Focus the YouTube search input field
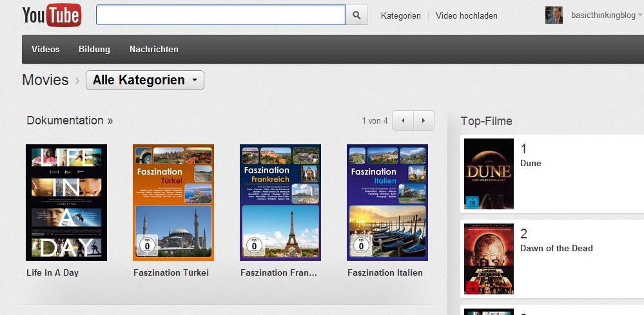This screenshot has width=644, height=315. coord(220,15)
